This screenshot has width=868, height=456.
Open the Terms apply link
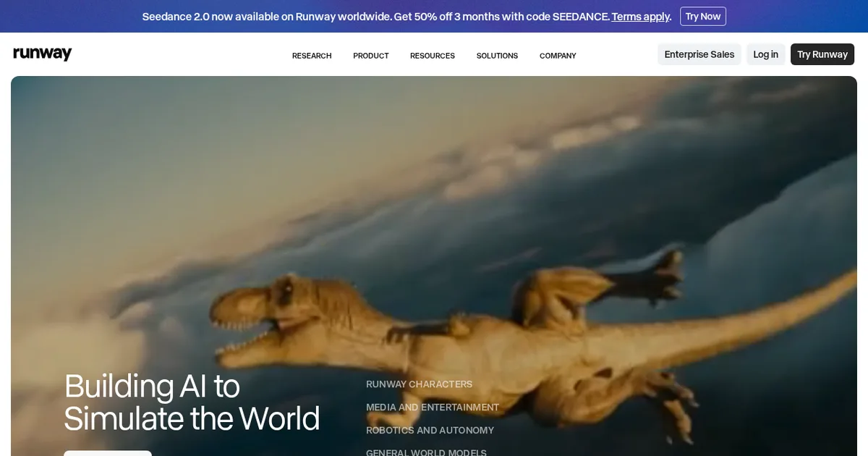(641, 16)
